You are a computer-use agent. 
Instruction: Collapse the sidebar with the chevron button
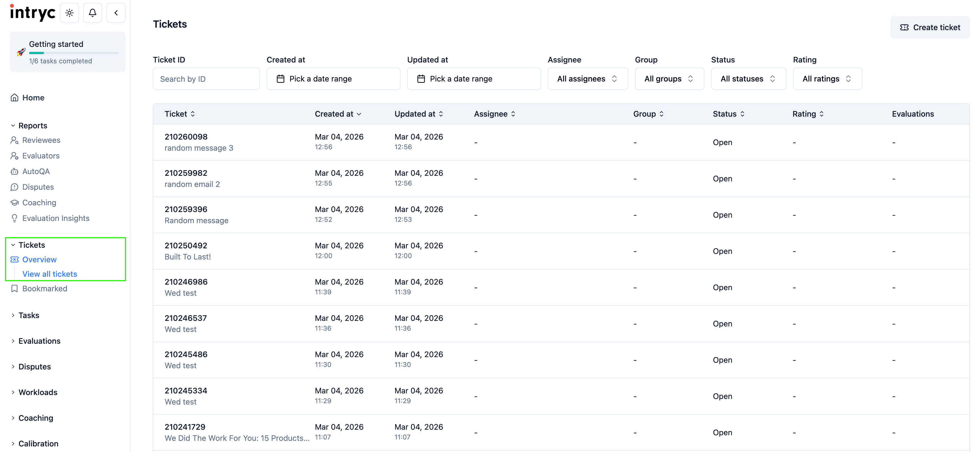point(116,13)
